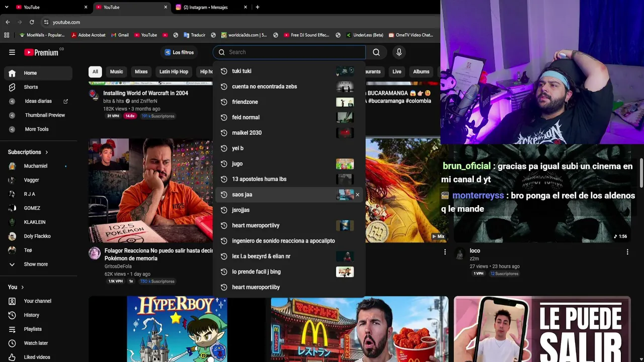This screenshot has width=644, height=362.
Task: Select the Mixes filter chip
Action: [x=141, y=71]
